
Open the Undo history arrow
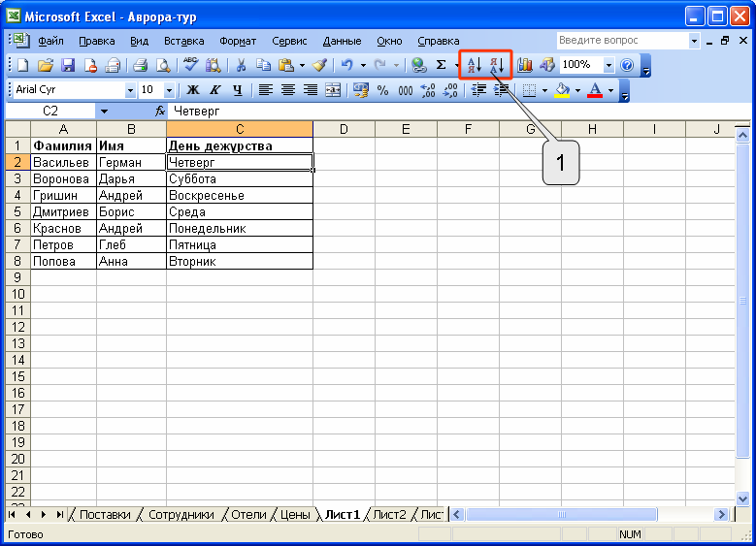[363, 65]
